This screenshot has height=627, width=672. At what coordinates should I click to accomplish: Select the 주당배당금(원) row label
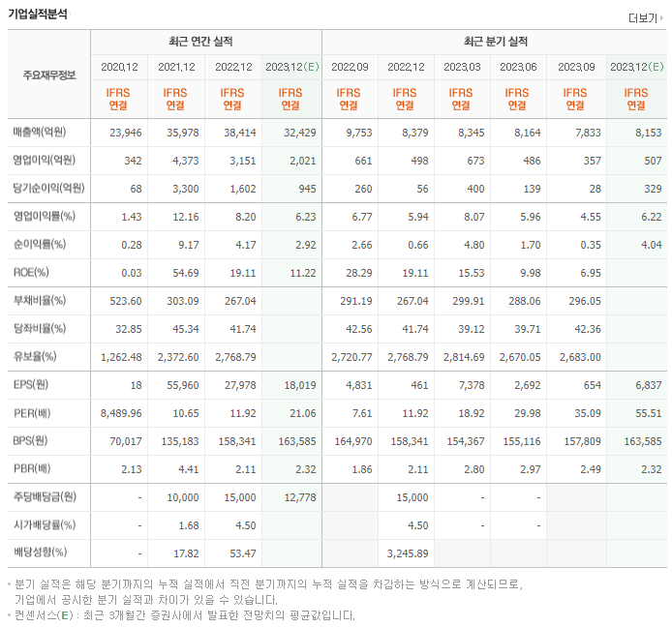coord(45,496)
